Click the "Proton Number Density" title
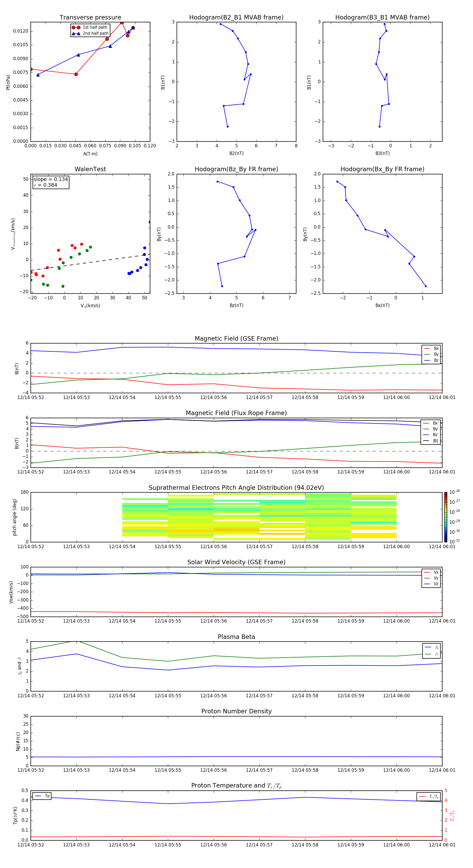Image resolution: width=473 pixels, height=868 pixels. [236, 711]
